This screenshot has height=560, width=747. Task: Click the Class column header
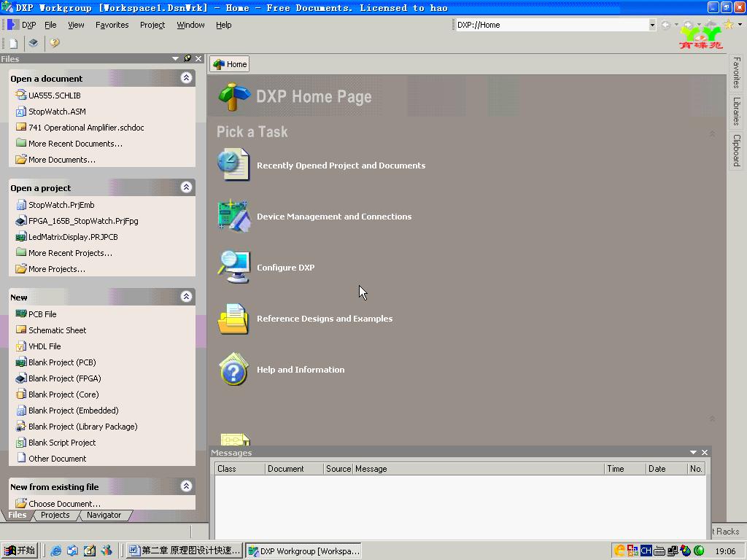239,469
